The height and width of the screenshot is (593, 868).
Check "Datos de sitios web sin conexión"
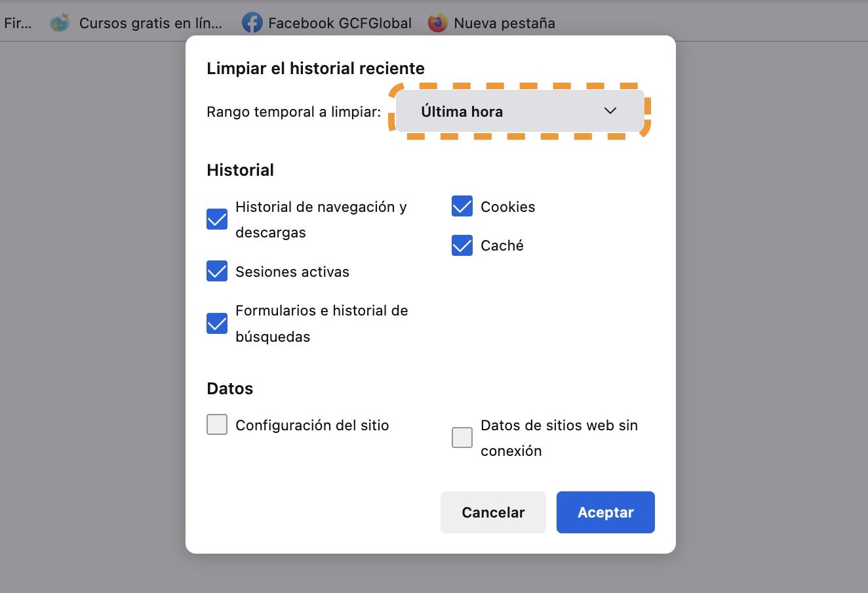462,438
